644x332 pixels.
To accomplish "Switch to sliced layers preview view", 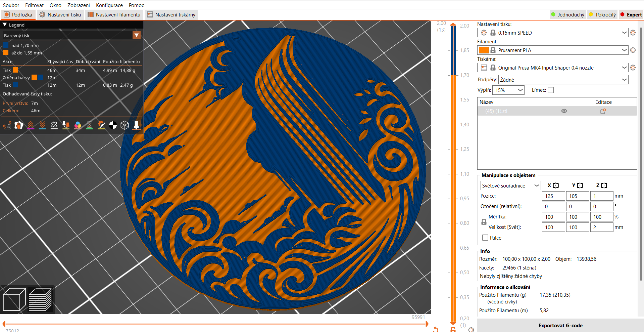I will (40, 299).
